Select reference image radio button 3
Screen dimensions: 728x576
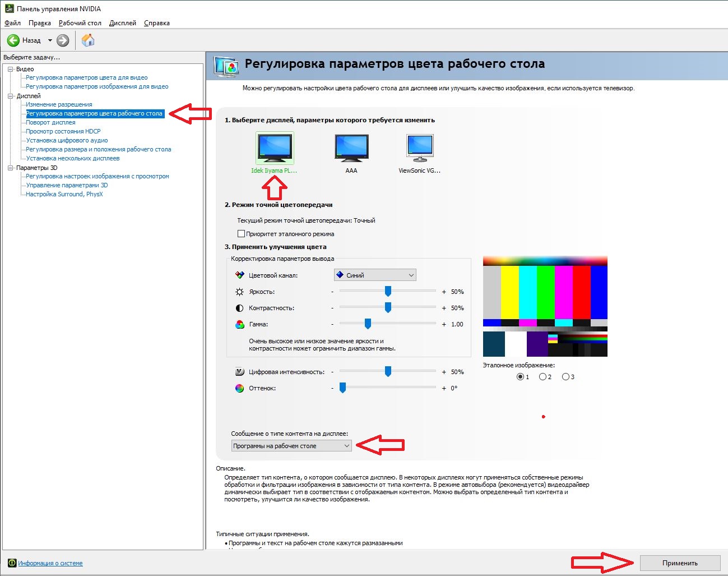pyautogui.click(x=565, y=377)
